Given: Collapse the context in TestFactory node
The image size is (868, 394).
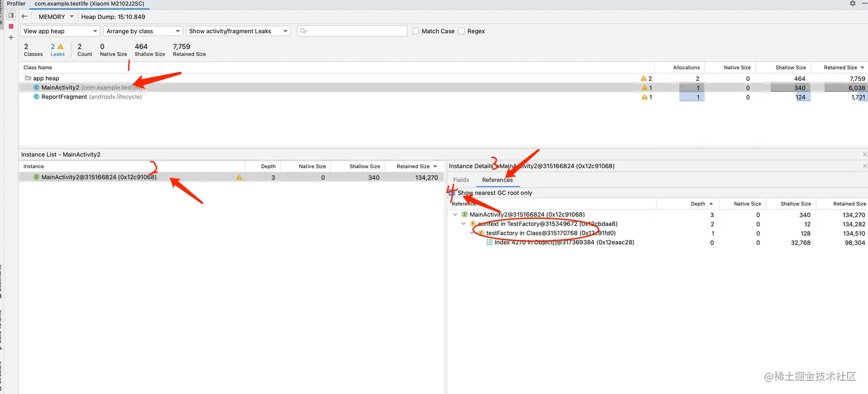Looking at the screenshot, I should click(x=464, y=224).
